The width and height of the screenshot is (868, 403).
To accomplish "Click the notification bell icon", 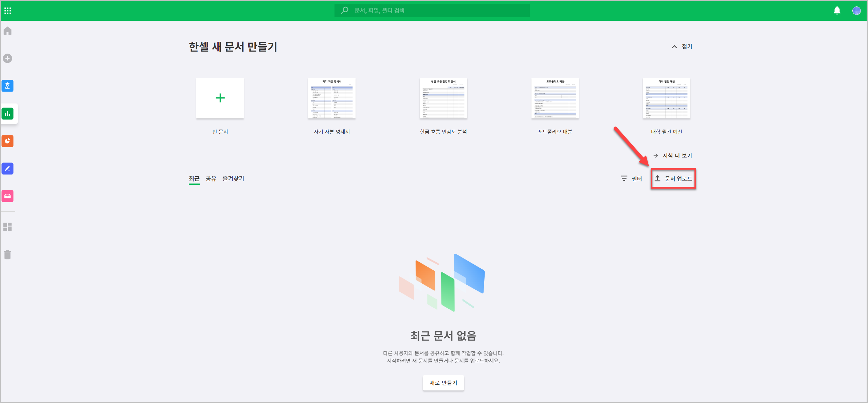I will coord(837,11).
